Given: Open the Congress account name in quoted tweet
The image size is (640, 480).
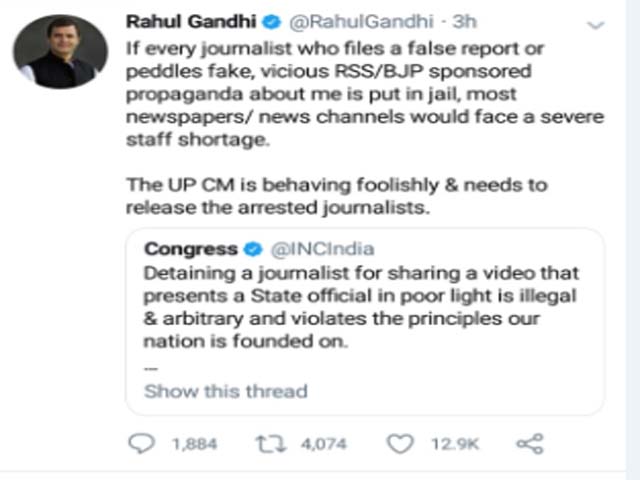Looking at the screenshot, I should pos(191,250).
